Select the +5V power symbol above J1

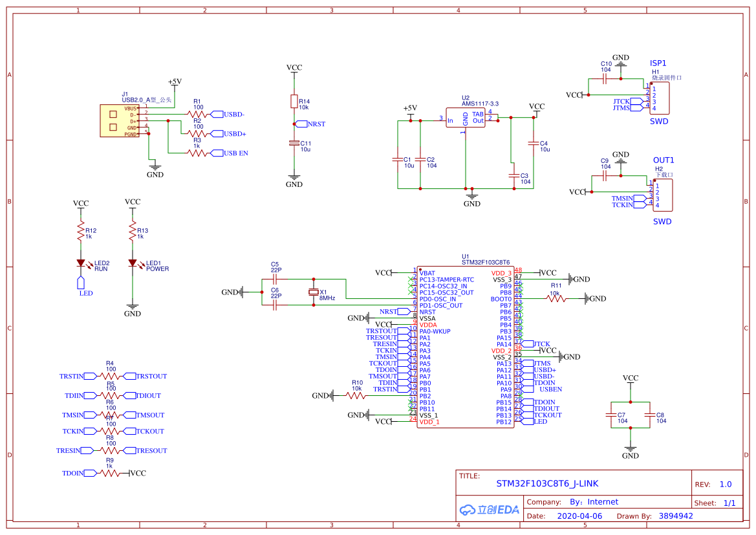coord(175,82)
